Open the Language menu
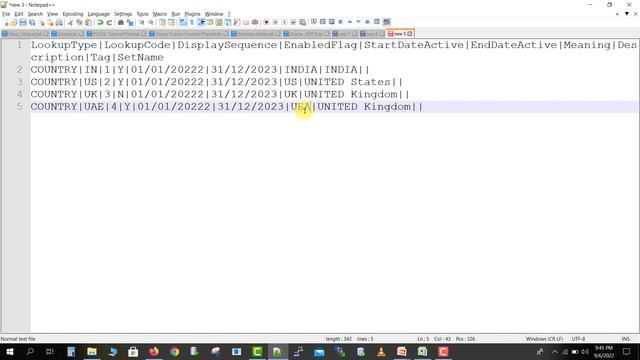Viewport: 640px width, 360px height. [x=98, y=14]
